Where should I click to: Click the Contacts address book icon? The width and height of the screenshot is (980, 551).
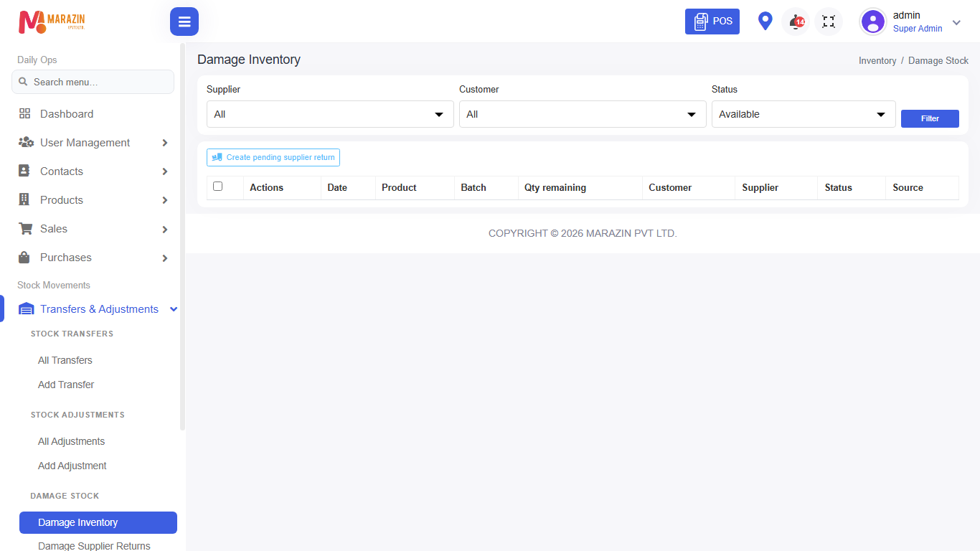(24, 171)
